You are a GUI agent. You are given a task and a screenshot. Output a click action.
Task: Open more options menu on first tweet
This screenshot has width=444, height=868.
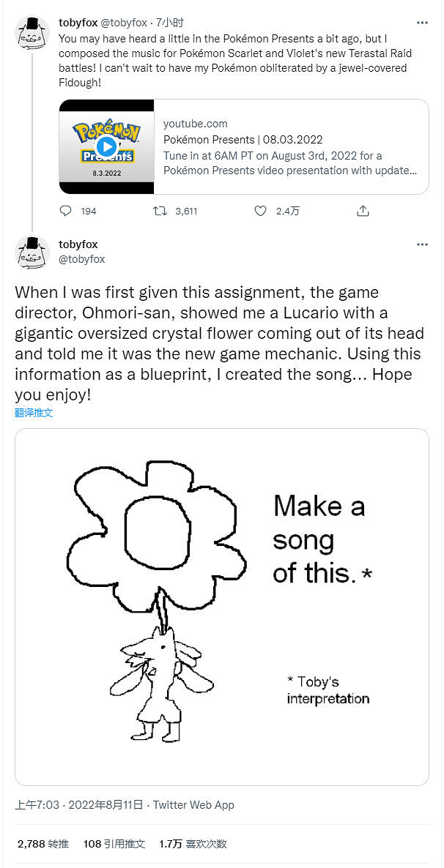(422, 23)
